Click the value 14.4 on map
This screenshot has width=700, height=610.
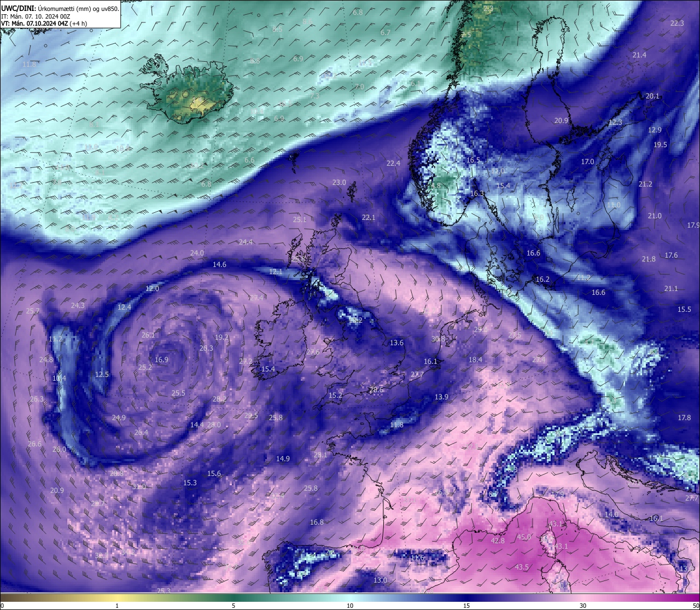pyautogui.click(x=197, y=425)
